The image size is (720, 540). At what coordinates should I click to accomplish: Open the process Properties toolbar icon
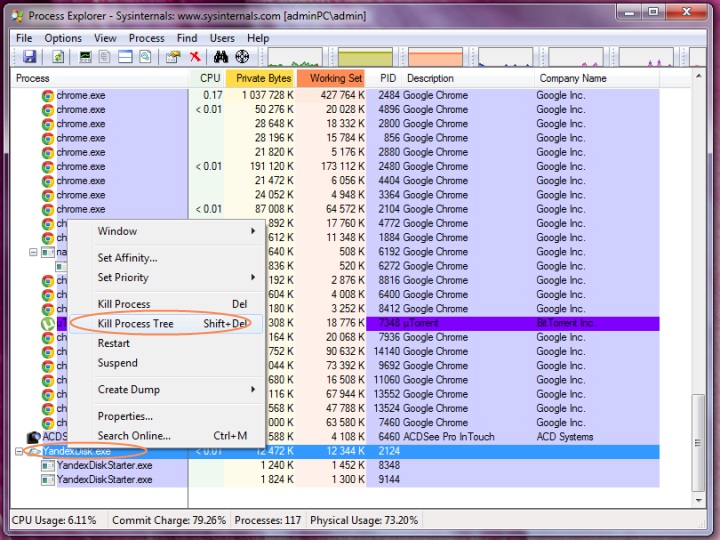pyautogui.click(x=173, y=56)
